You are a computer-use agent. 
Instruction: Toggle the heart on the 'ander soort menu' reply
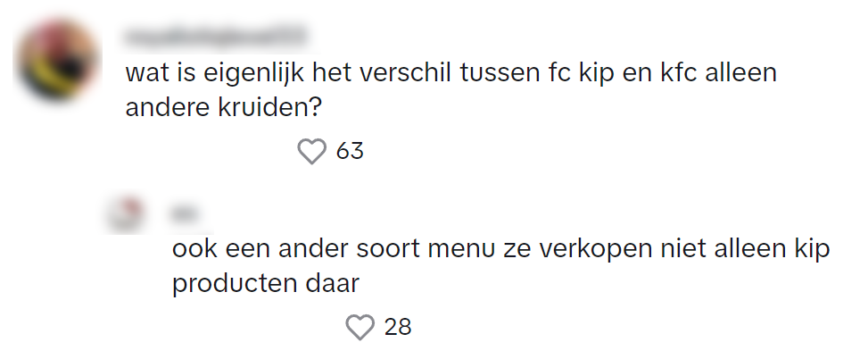coord(360,328)
